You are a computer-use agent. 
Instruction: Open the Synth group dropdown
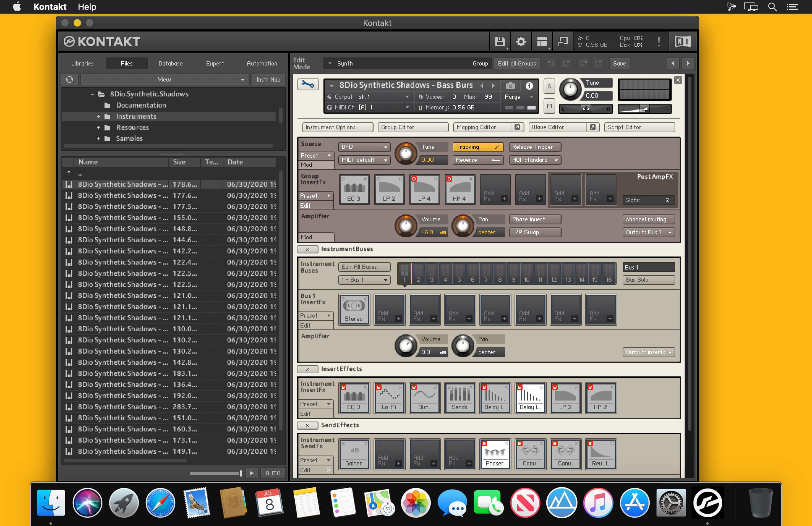407,63
